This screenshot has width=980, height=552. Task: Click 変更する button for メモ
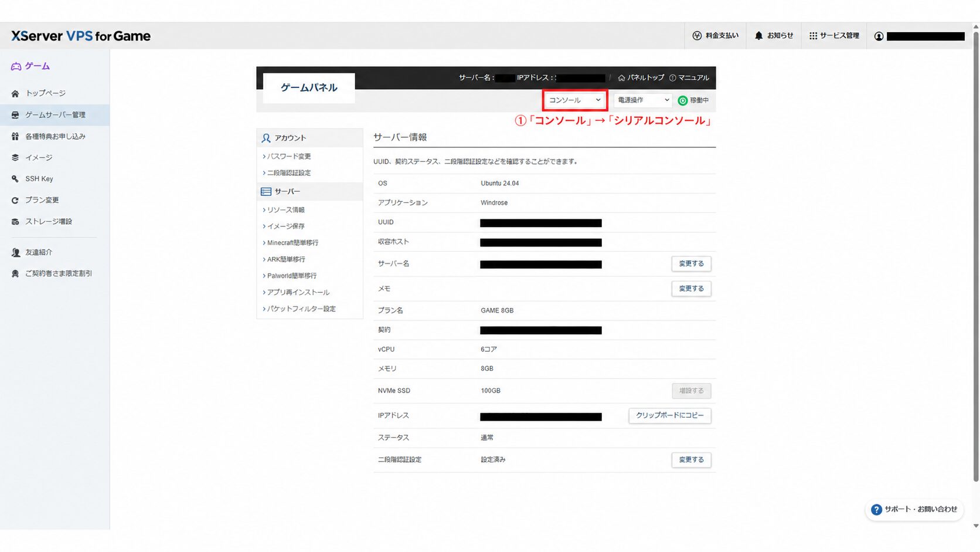click(691, 289)
